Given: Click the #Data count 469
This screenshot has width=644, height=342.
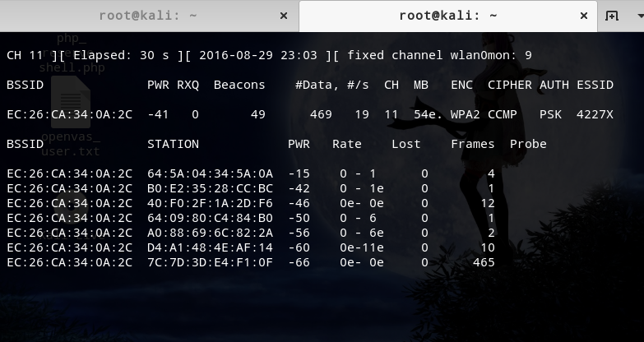Looking at the screenshot, I should (321, 114).
